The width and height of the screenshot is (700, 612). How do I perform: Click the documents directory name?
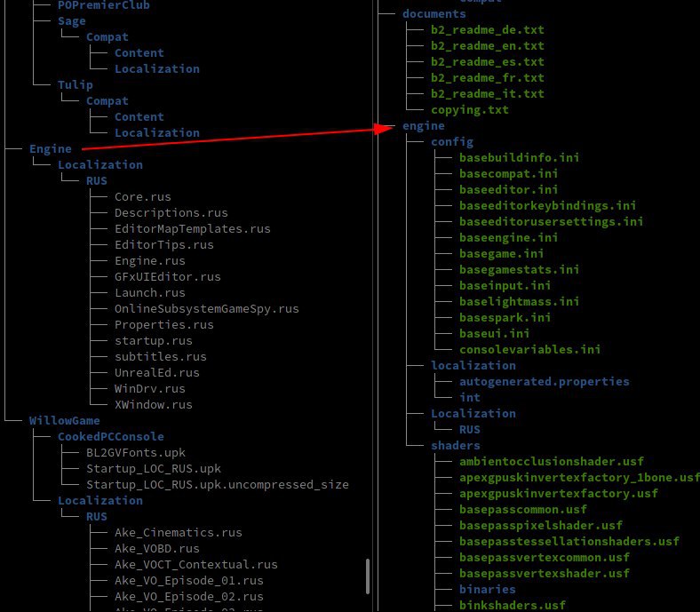[x=434, y=14]
